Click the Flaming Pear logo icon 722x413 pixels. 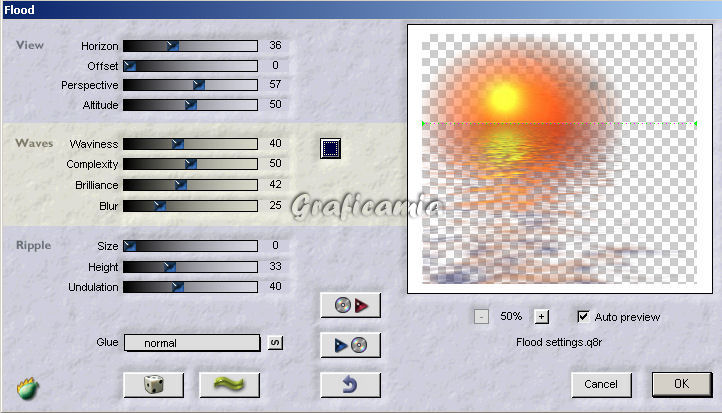28,388
